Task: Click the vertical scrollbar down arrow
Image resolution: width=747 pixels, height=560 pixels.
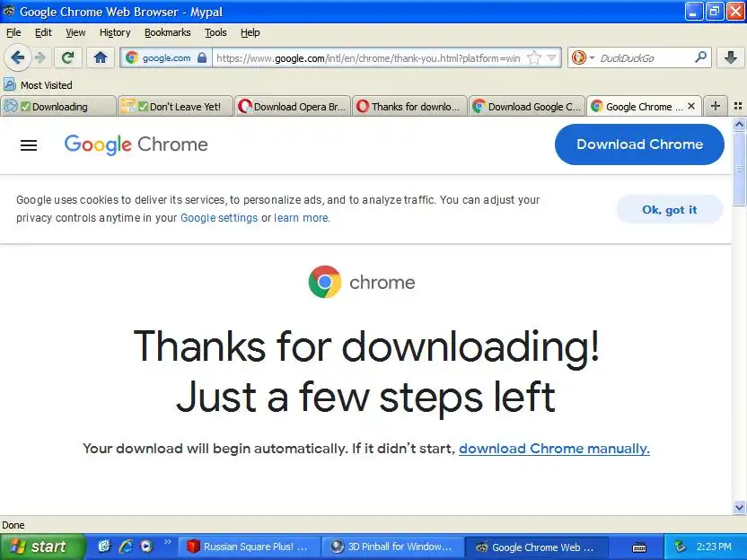Action: tap(739, 508)
